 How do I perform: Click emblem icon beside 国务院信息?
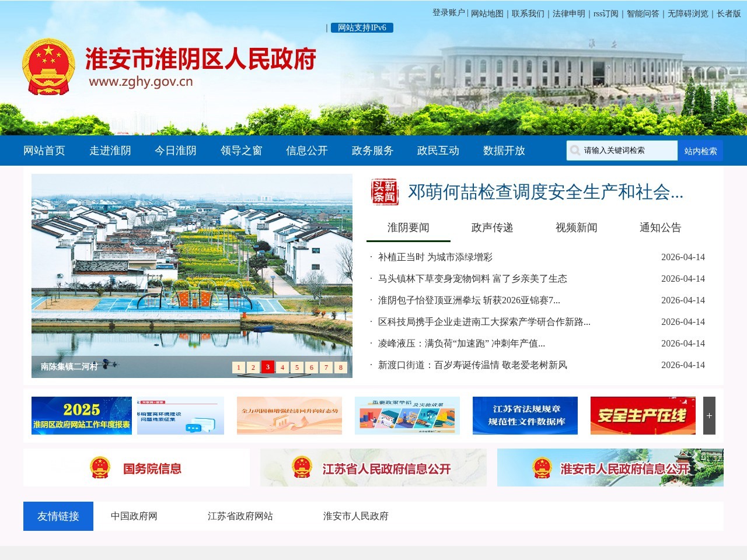click(100, 468)
